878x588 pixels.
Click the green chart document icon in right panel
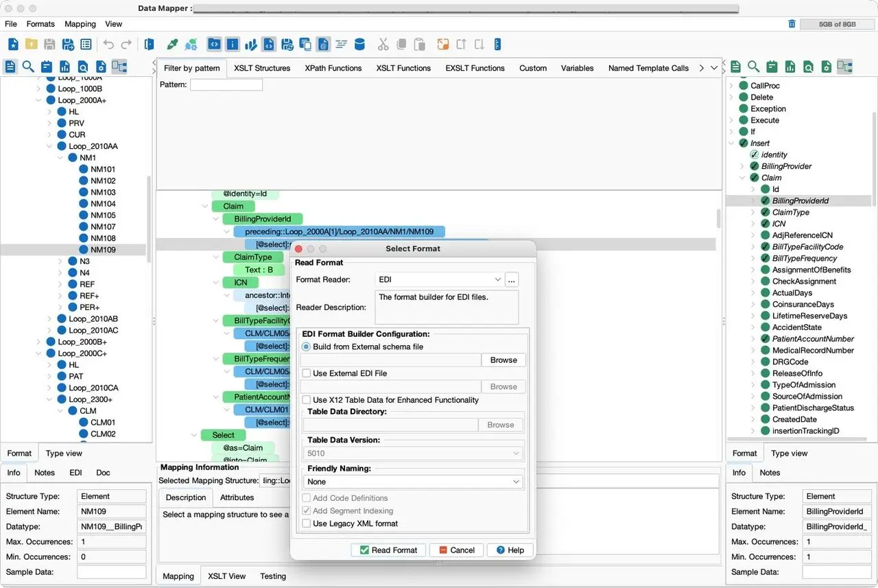pyautogui.click(x=790, y=67)
